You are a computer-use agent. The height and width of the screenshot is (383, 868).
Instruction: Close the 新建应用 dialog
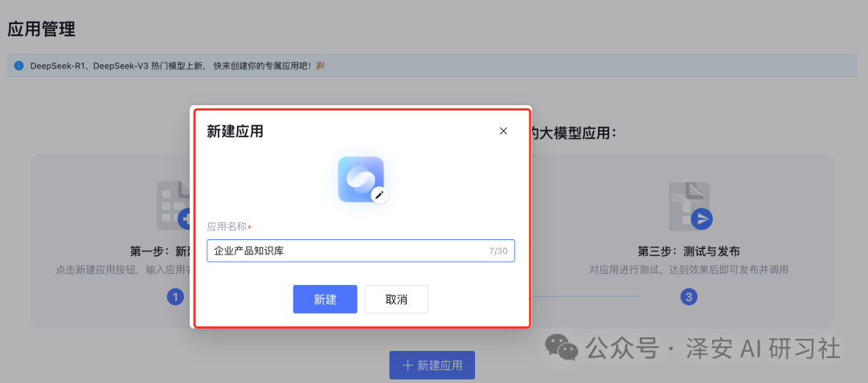[503, 131]
